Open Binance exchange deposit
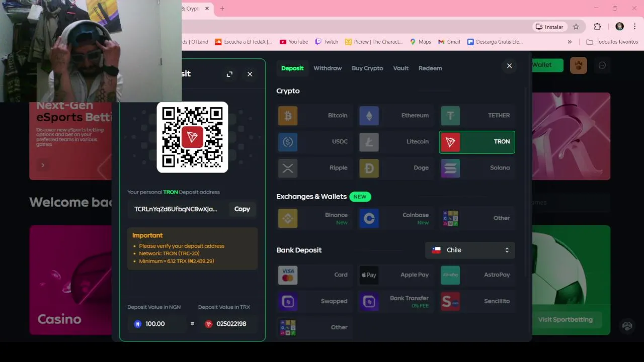644x362 pixels. 314,218
